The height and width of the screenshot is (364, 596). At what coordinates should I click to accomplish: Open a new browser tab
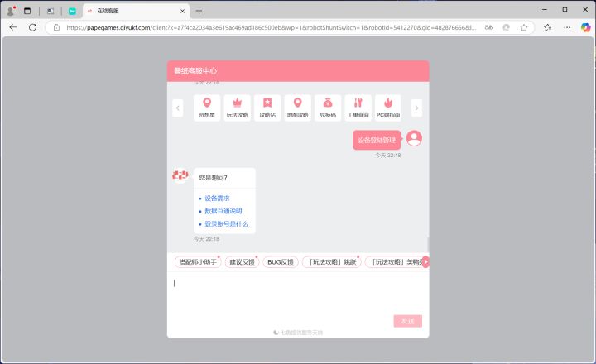tap(199, 11)
